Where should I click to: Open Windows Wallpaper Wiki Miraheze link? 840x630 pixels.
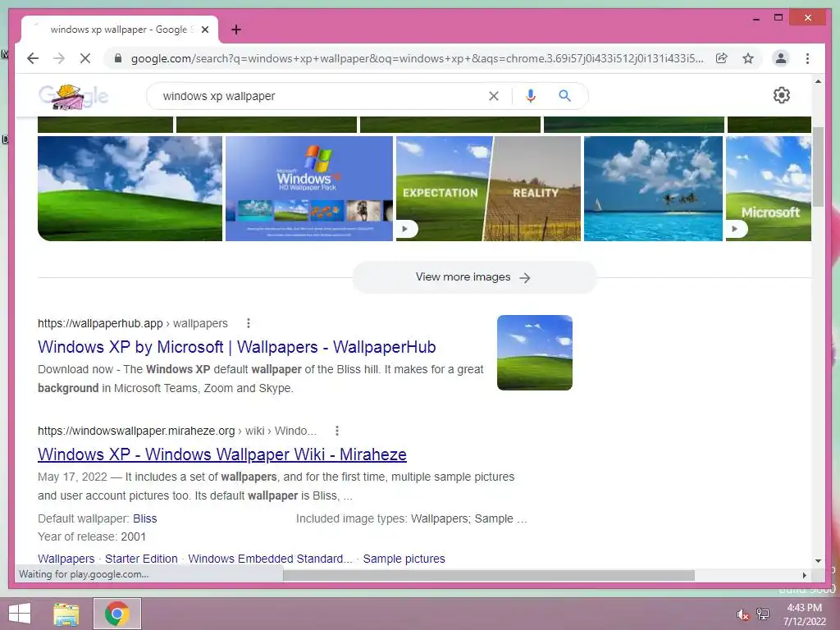(x=222, y=454)
